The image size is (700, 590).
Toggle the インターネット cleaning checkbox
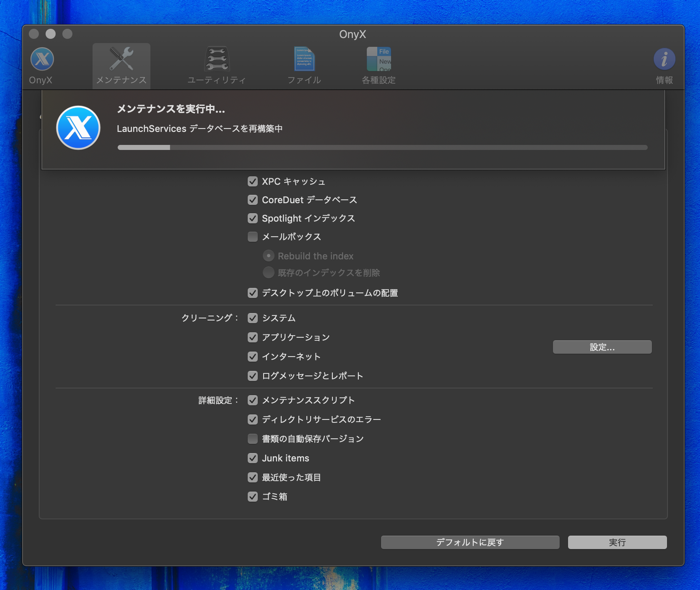(x=253, y=357)
